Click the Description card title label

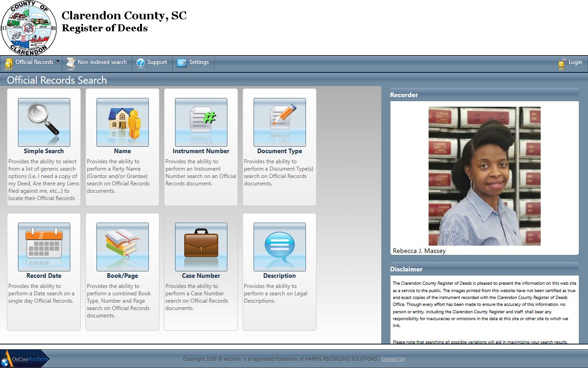(x=280, y=276)
